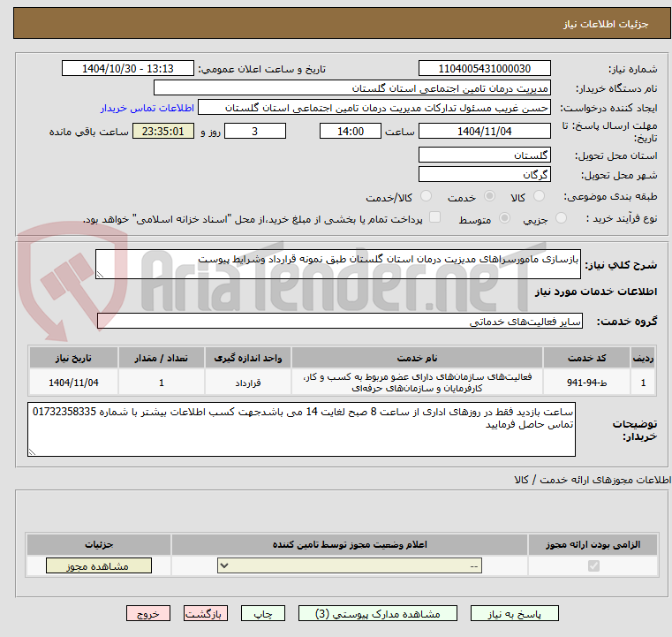This screenshot has height=637, width=672.
Task: Open مشاهده مدارک پیوستی (3) button
Action: [x=378, y=613]
